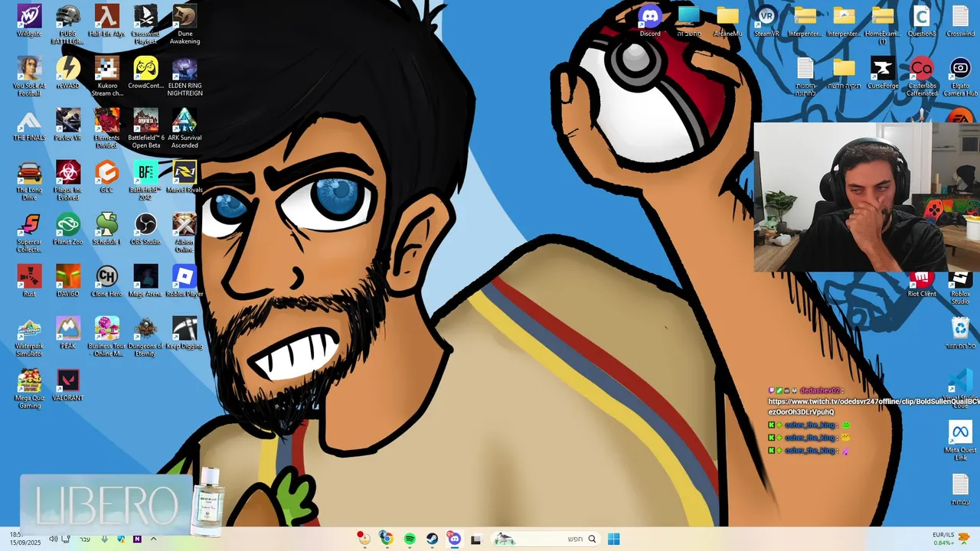
Task: Launch Elden Ring Nightreign icon
Action: click(x=185, y=77)
